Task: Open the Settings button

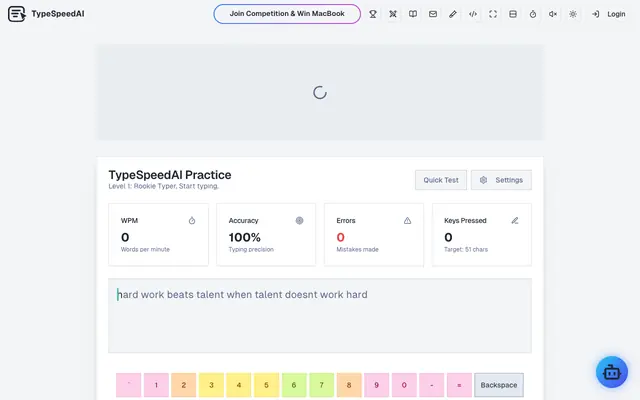Action: (501, 180)
